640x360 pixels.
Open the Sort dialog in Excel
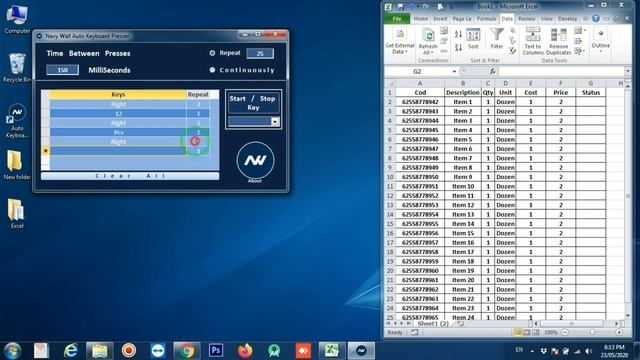point(473,39)
